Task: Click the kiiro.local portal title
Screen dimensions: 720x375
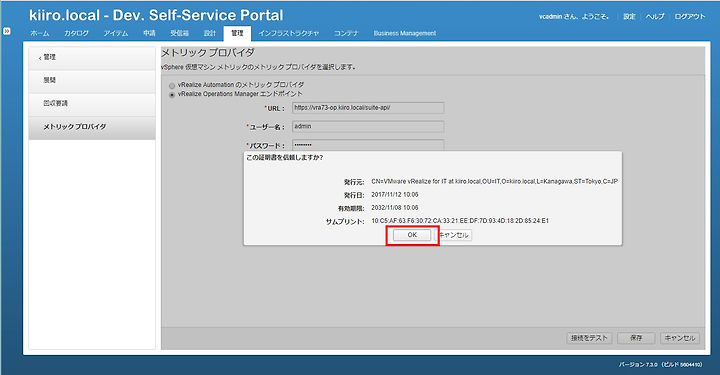Action: tap(156, 15)
